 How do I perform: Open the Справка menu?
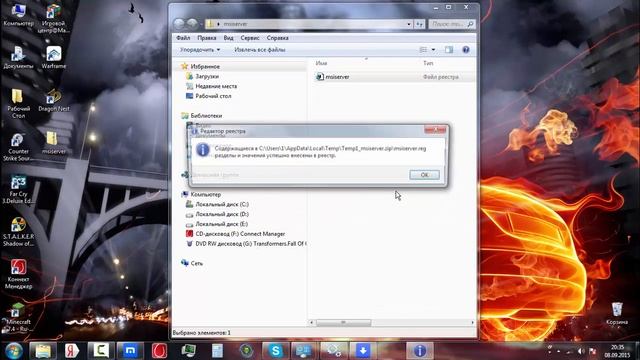278,38
